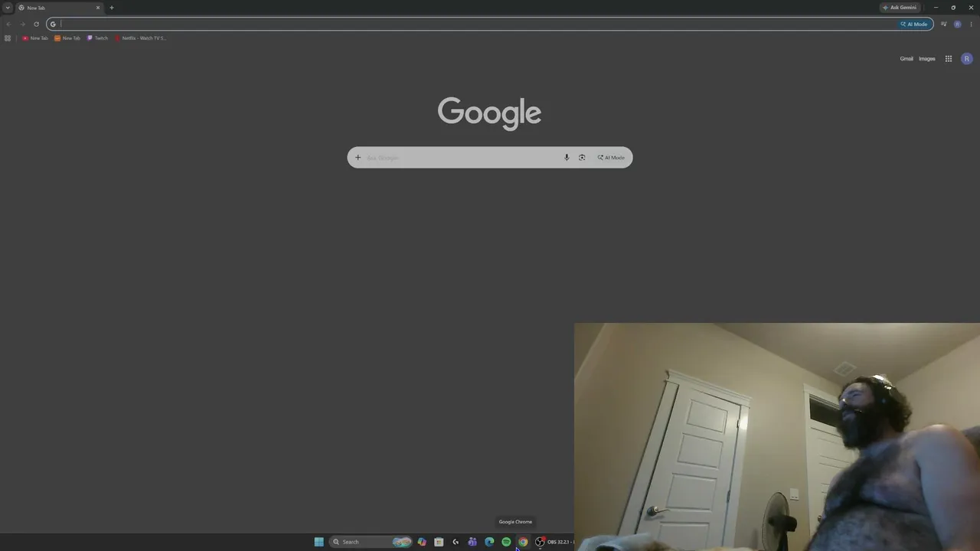Launch Copilot from the taskbar
Image resolution: width=980 pixels, height=551 pixels.
[x=422, y=542]
